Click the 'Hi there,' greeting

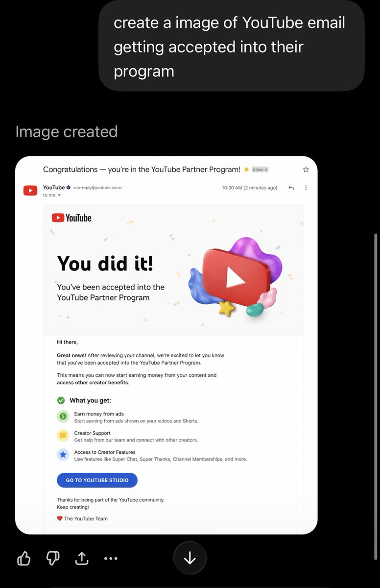tap(67, 342)
